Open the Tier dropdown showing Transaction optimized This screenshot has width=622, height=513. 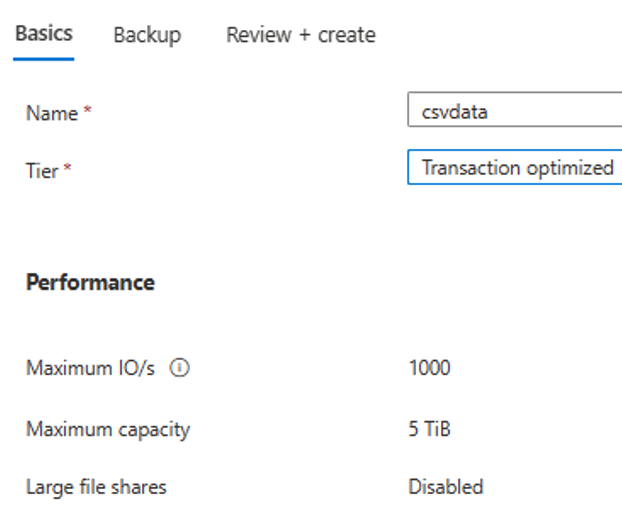[x=515, y=168]
